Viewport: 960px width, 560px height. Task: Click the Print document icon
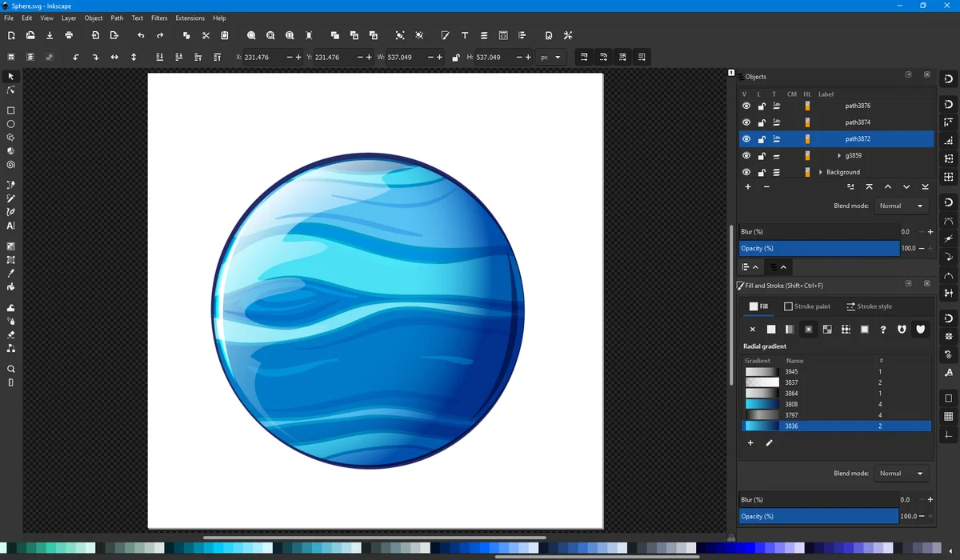[69, 35]
